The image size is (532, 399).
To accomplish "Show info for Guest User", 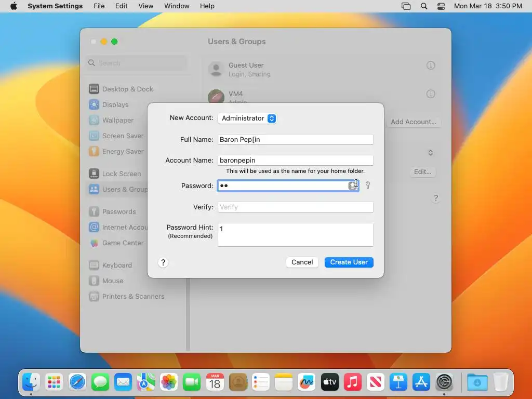I will point(431,65).
